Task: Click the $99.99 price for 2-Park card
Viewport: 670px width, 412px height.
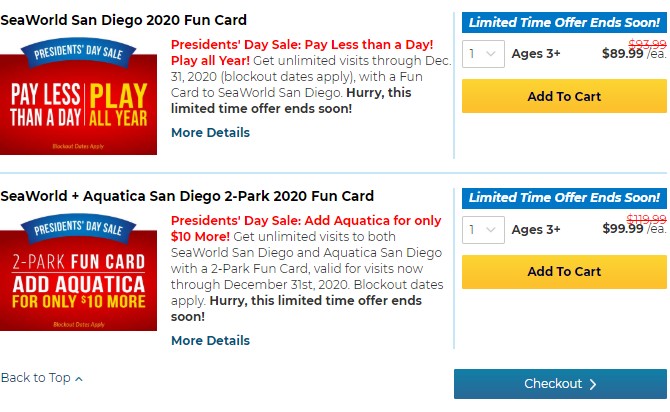Action: point(622,228)
